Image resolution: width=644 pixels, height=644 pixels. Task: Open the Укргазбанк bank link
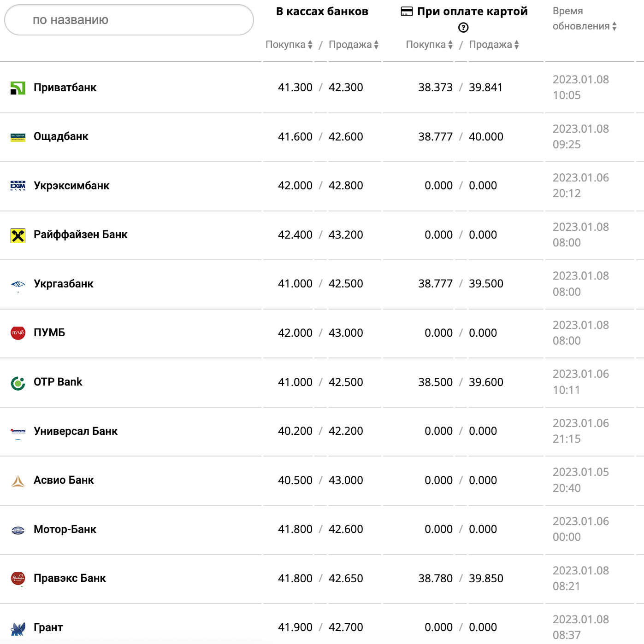(64, 284)
